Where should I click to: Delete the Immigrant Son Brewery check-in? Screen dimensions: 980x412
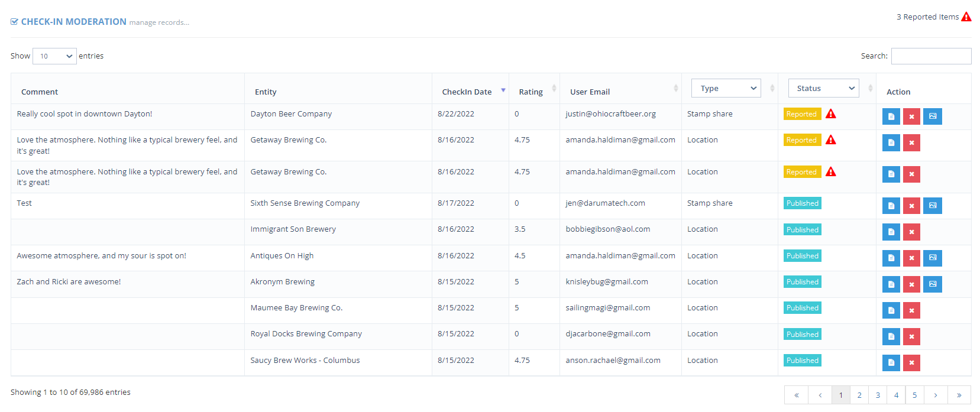tap(911, 232)
